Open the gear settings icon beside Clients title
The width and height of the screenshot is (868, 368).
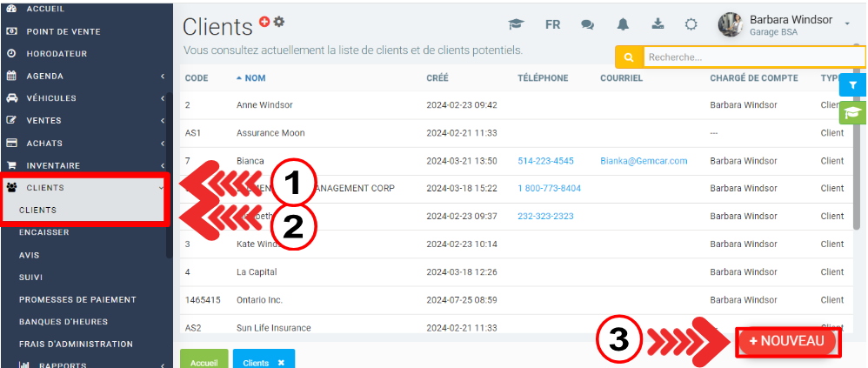click(279, 21)
